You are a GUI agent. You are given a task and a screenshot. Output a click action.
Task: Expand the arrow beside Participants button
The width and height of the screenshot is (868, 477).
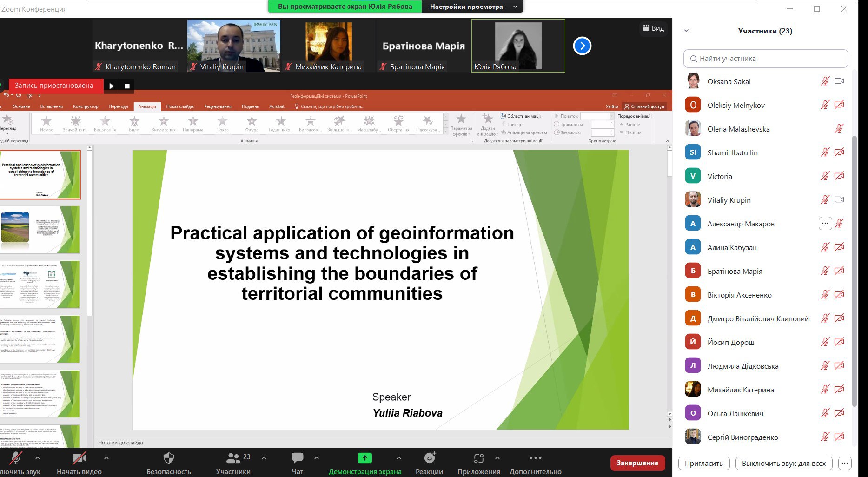point(264,458)
